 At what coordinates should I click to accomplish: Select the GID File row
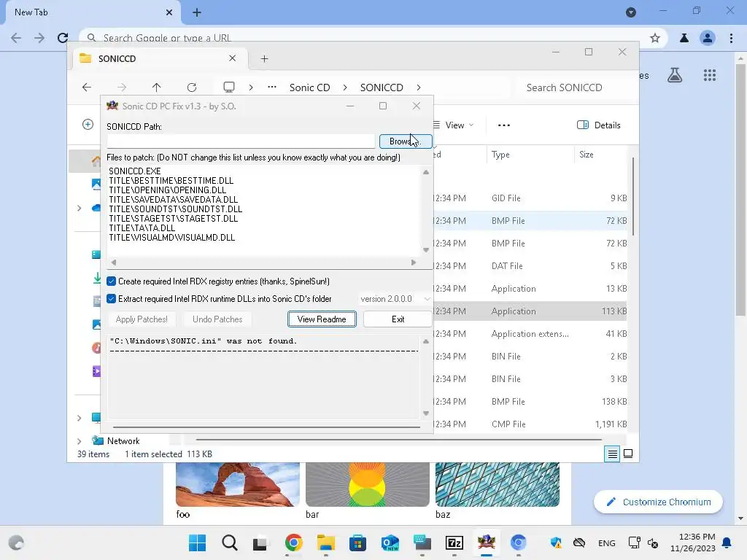pyautogui.click(x=530, y=198)
